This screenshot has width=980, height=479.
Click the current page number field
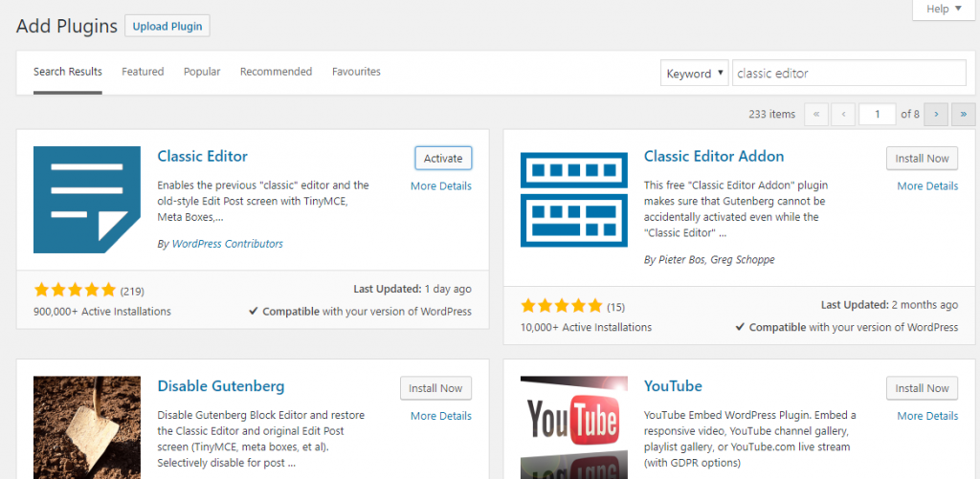click(x=878, y=115)
